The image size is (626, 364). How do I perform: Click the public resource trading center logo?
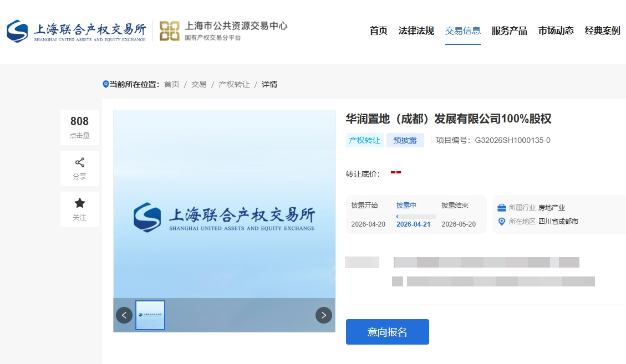[x=223, y=31]
